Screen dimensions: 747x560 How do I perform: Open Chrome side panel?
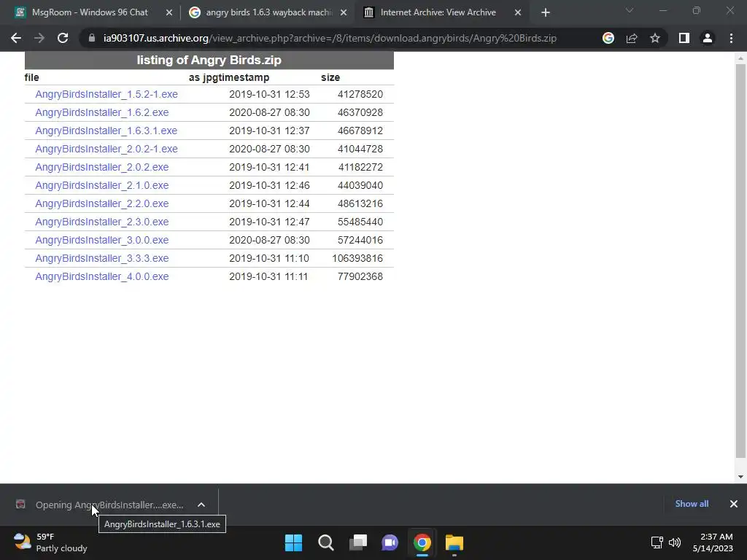pyautogui.click(x=684, y=38)
